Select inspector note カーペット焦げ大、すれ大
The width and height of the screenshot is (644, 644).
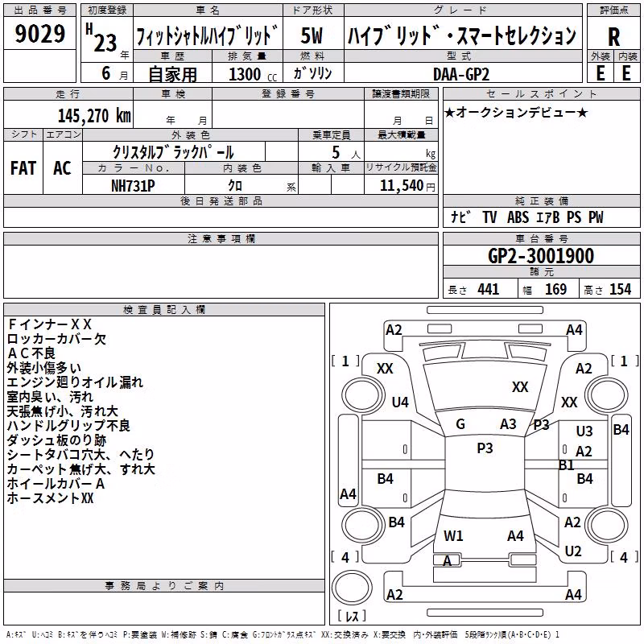(81, 469)
